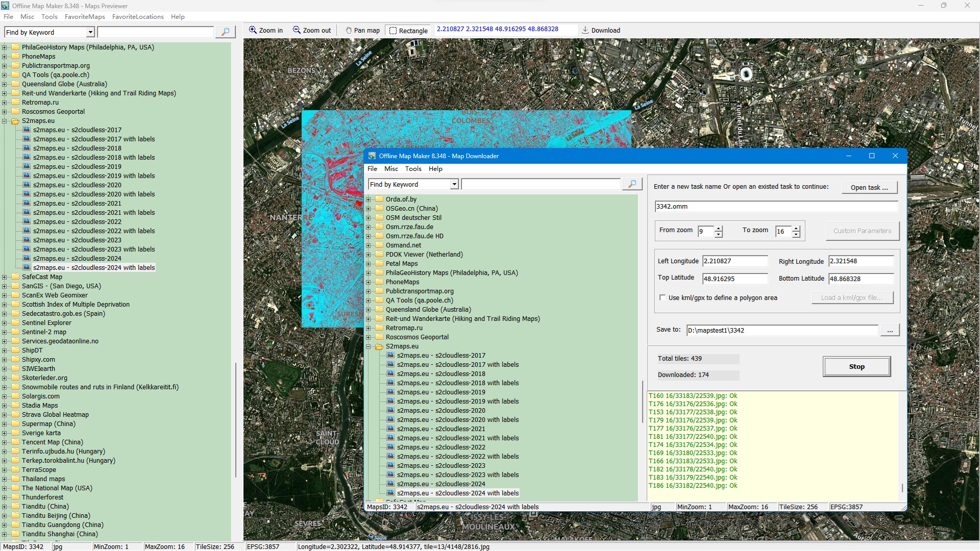
Task: Collapse the S2maps.eu folder in previewer tree
Action: coord(5,121)
